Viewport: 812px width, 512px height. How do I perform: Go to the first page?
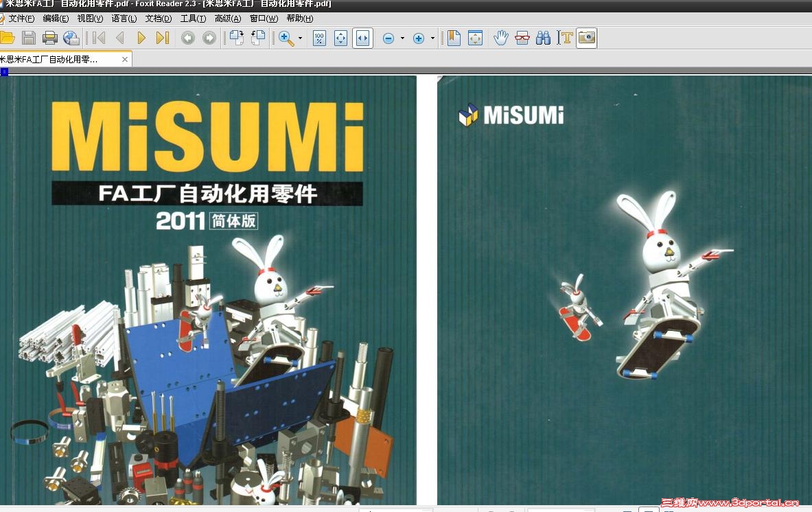[99, 38]
